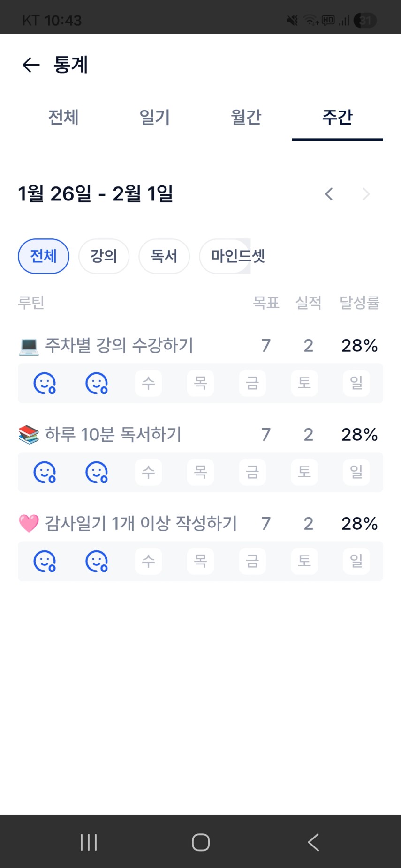
Task: Switch to the 월간 tab
Action: click(246, 117)
